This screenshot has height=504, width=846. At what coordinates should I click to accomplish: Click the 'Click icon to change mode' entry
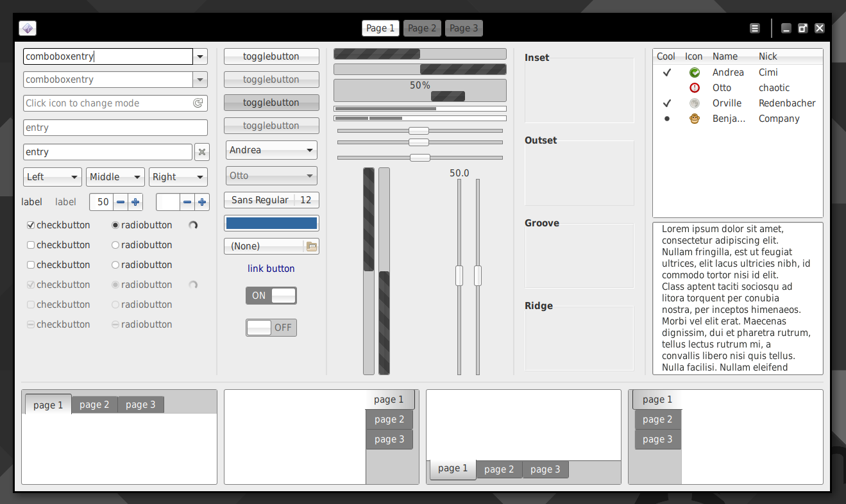click(x=115, y=103)
